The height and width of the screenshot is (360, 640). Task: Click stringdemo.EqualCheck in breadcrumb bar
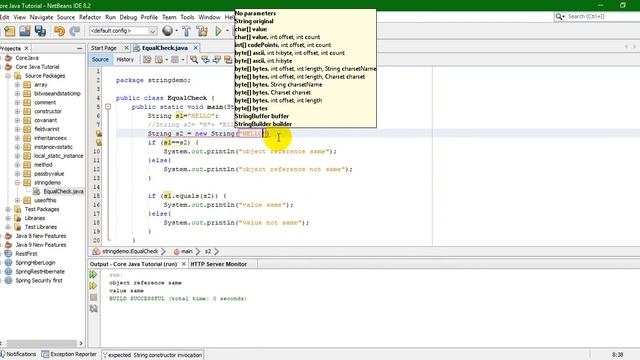pyautogui.click(x=130, y=251)
